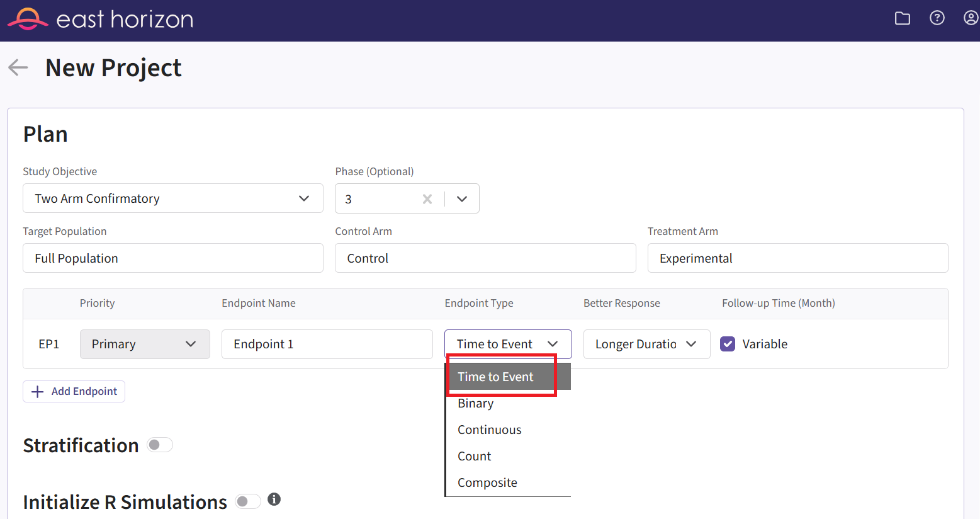Click the East Horizon logo

click(x=101, y=20)
